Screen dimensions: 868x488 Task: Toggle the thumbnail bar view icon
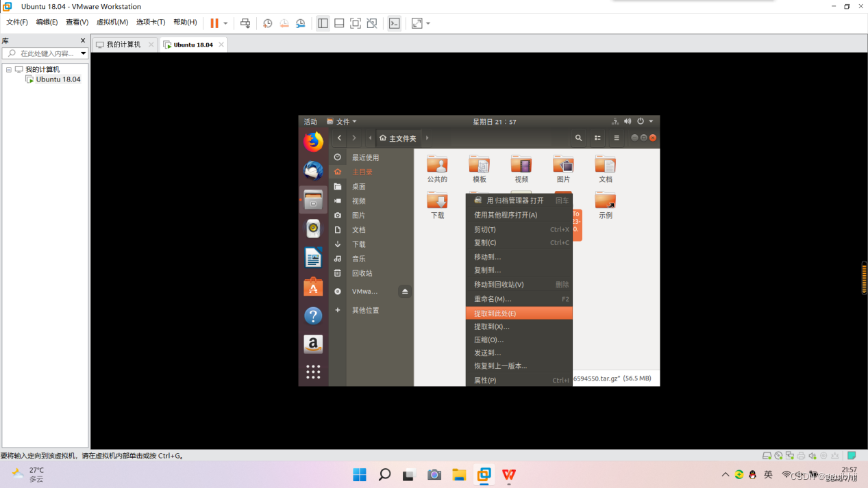point(339,23)
